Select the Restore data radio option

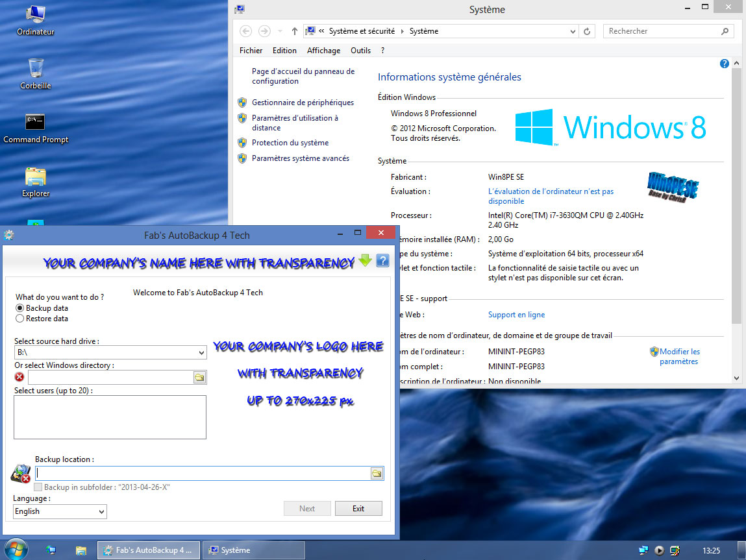[42, 319]
